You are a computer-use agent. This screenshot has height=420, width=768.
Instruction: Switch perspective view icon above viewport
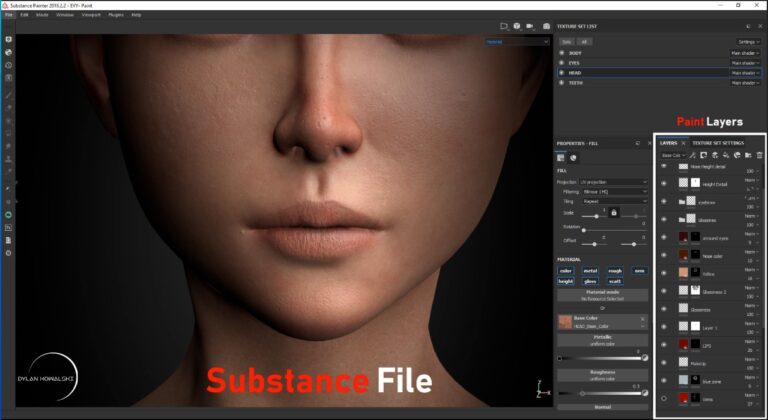(x=504, y=26)
